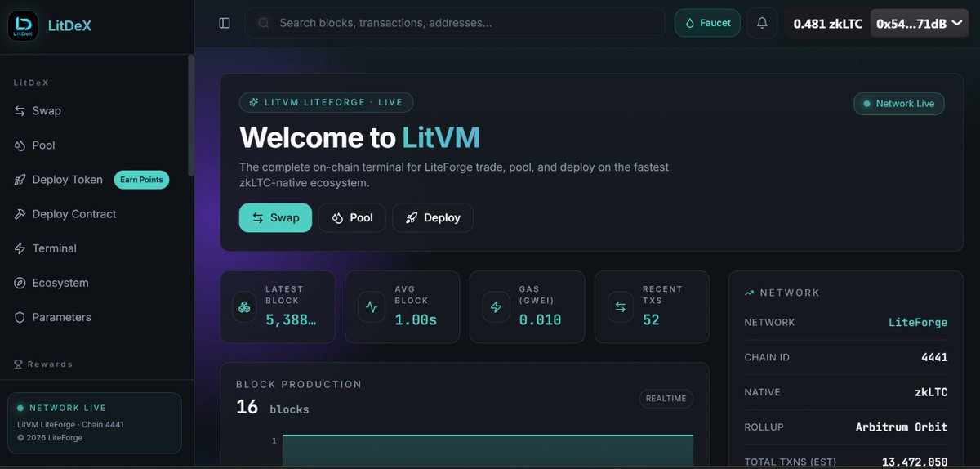Open notifications bell icon
The width and height of the screenshot is (980, 469).
pyautogui.click(x=762, y=23)
